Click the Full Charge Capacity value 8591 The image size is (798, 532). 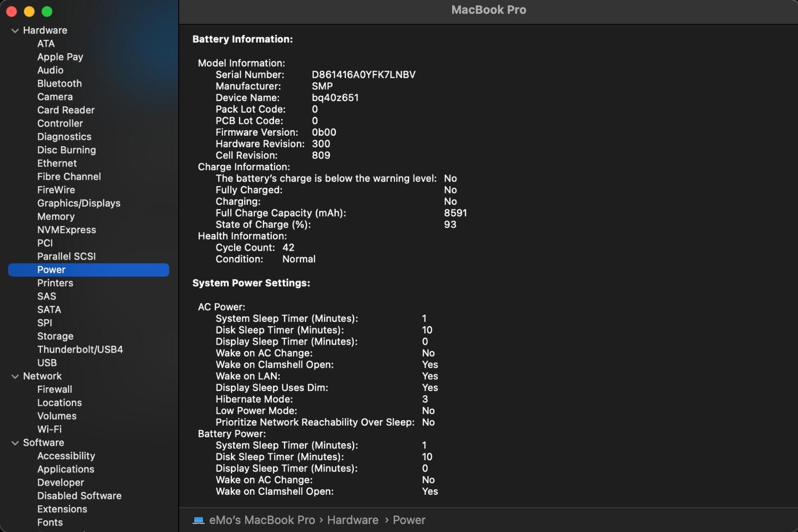(455, 213)
